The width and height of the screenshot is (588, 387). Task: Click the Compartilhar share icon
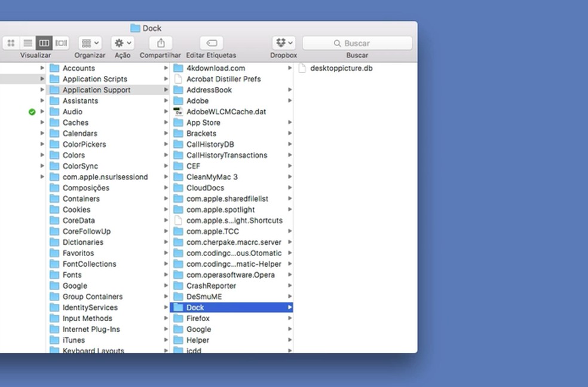(x=161, y=43)
